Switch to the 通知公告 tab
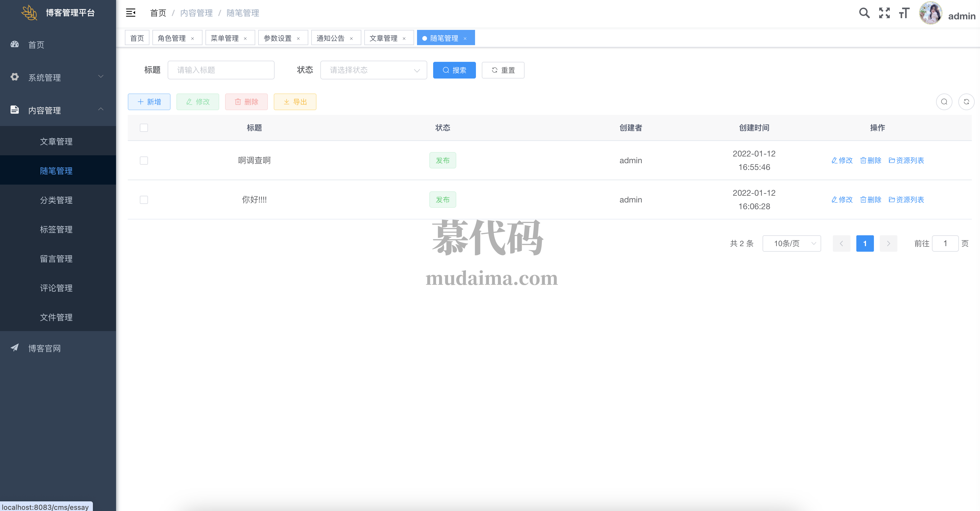This screenshot has width=980, height=511. pos(330,38)
